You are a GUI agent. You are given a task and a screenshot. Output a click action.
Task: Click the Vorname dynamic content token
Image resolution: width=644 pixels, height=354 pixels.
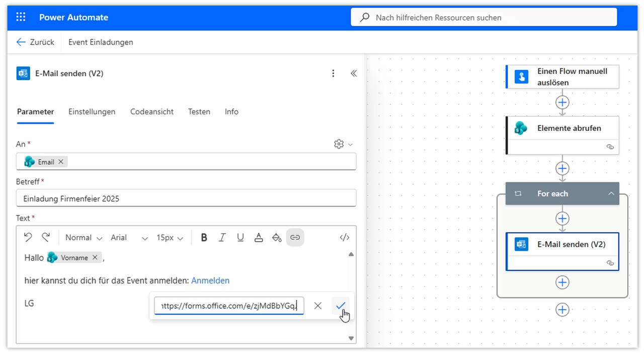[74, 257]
